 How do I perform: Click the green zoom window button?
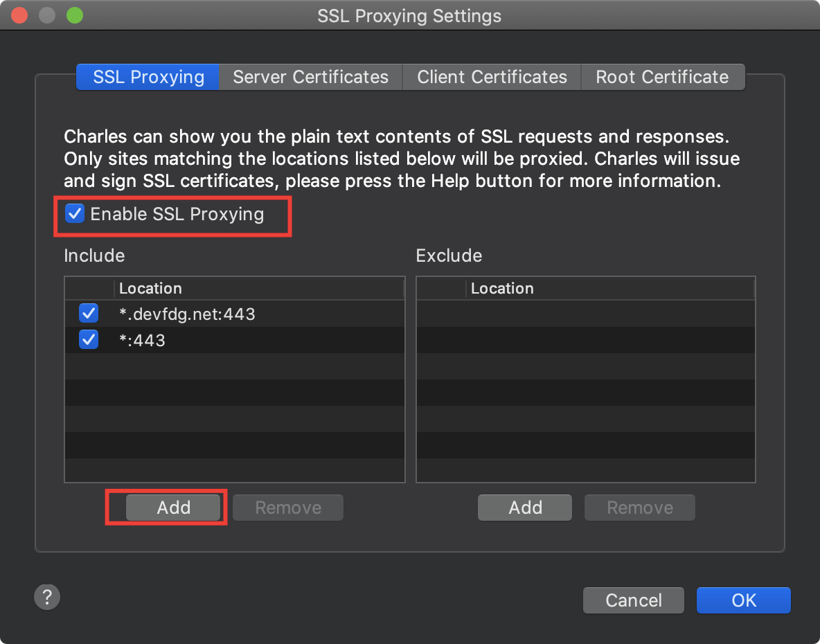(x=75, y=15)
